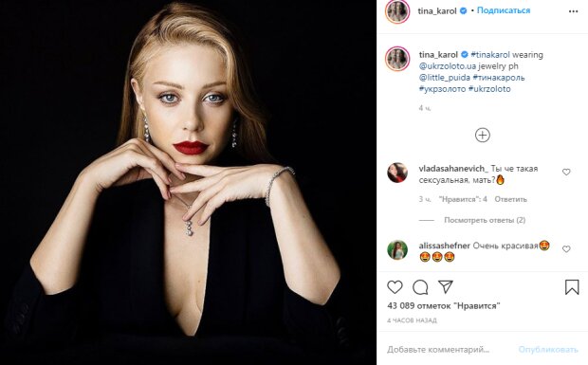Screen dimensions: 588x365
Task: Share the post with the paper plane icon
Action: pyautogui.click(x=446, y=286)
